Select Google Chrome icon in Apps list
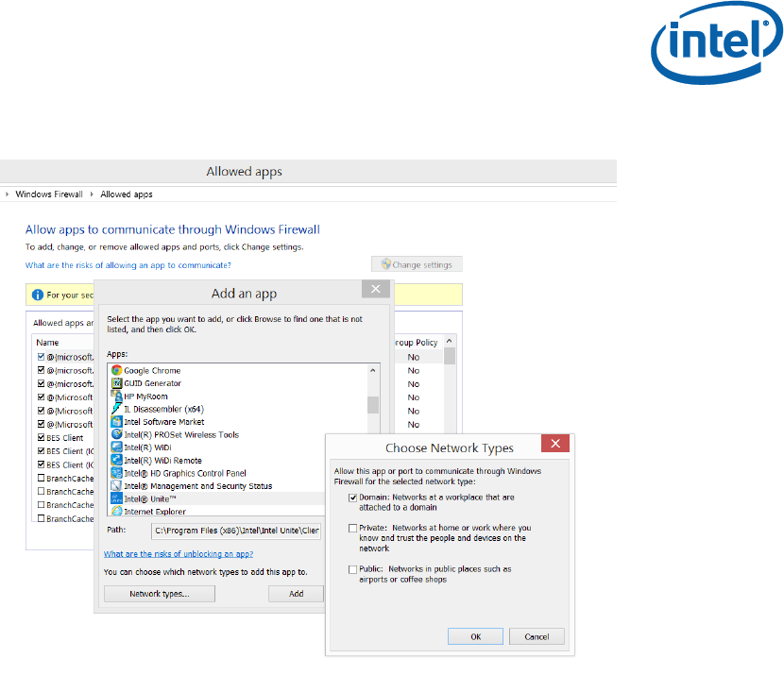 [116, 370]
